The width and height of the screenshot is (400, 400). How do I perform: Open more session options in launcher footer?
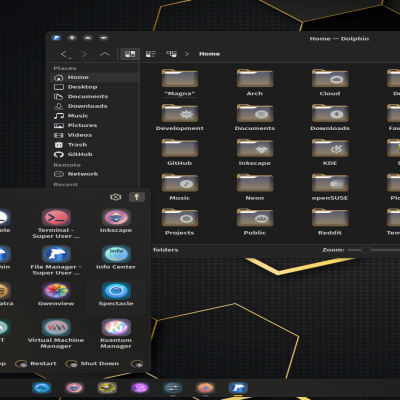click(137, 364)
